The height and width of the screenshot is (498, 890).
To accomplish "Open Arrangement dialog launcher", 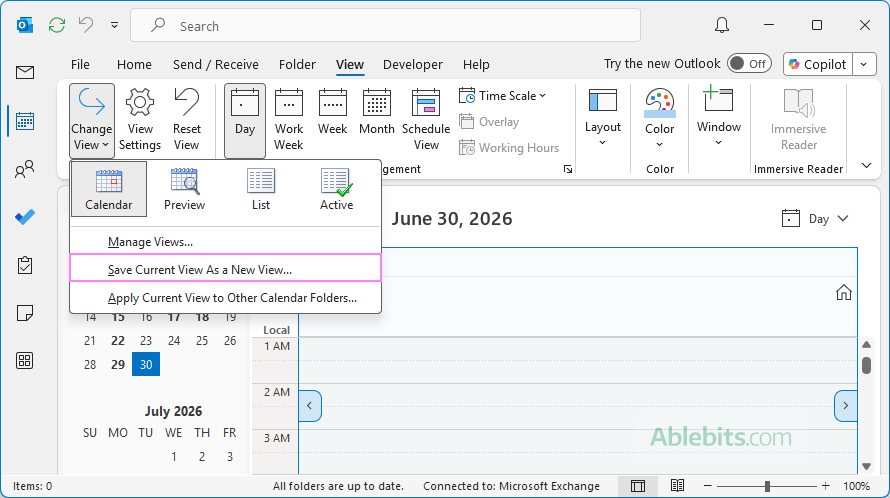I will click(568, 169).
